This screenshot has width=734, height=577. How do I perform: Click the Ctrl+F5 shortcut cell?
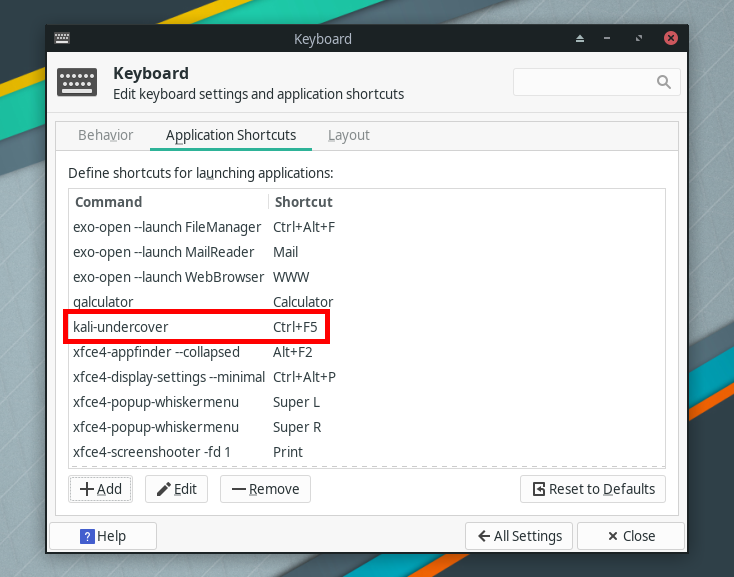click(x=295, y=327)
